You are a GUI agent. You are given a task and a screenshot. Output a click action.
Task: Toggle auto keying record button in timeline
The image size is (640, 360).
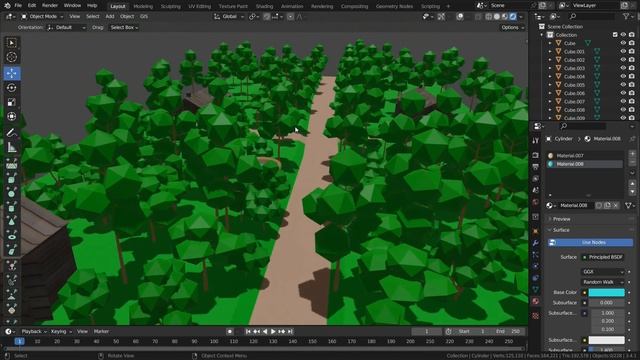[x=230, y=331]
